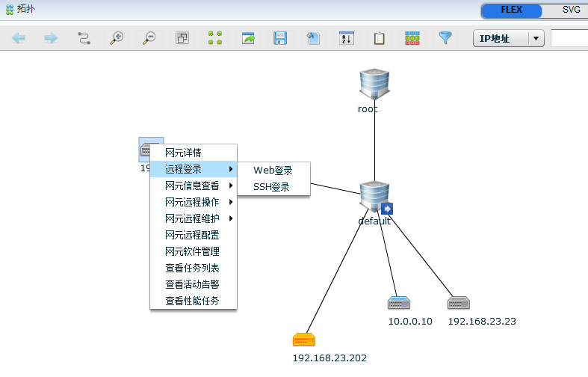Click the search input field next to IP地址
Image resolution: width=588 pixels, height=377 pixels.
(569, 39)
